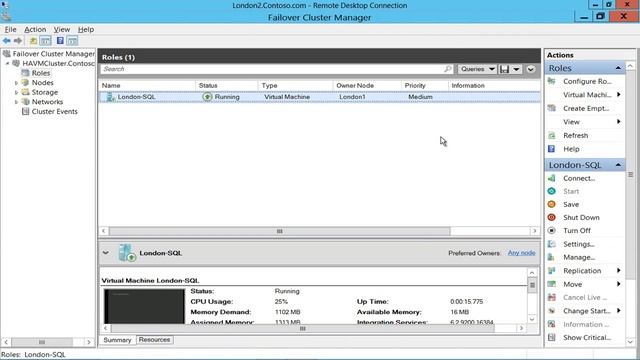Open the save query dropdown arrow
Image resolution: width=640 pixels, height=360 pixels.
pyautogui.click(x=516, y=69)
